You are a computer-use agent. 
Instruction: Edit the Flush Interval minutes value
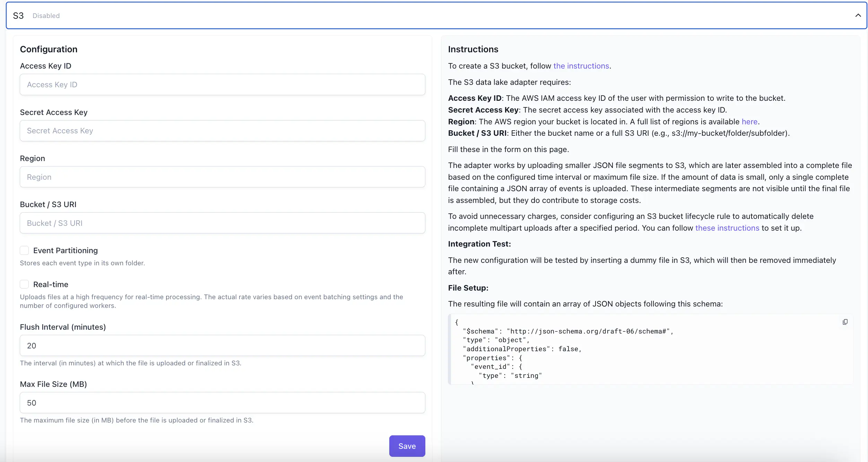click(222, 346)
